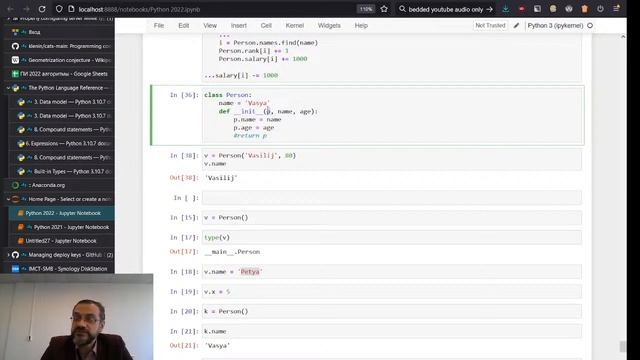Open the Built-in Types Python docs tab
The height and width of the screenshot is (360, 640).
[64, 171]
